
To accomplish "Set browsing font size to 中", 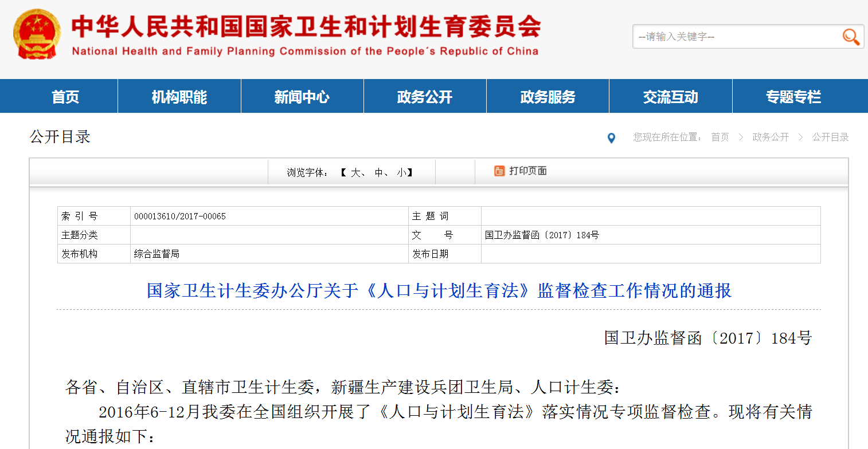I will tap(379, 172).
